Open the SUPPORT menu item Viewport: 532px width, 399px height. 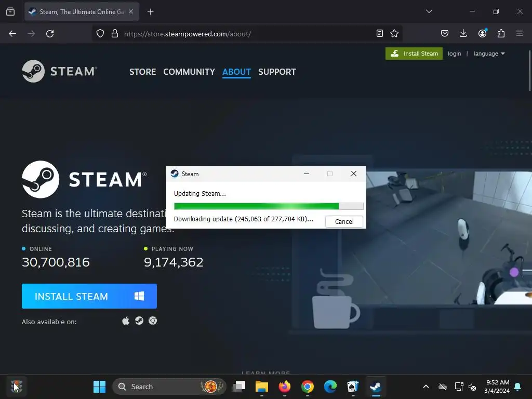point(277,72)
